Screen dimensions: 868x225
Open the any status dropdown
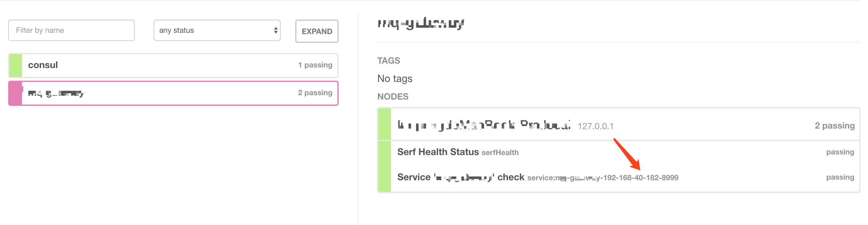click(x=217, y=30)
